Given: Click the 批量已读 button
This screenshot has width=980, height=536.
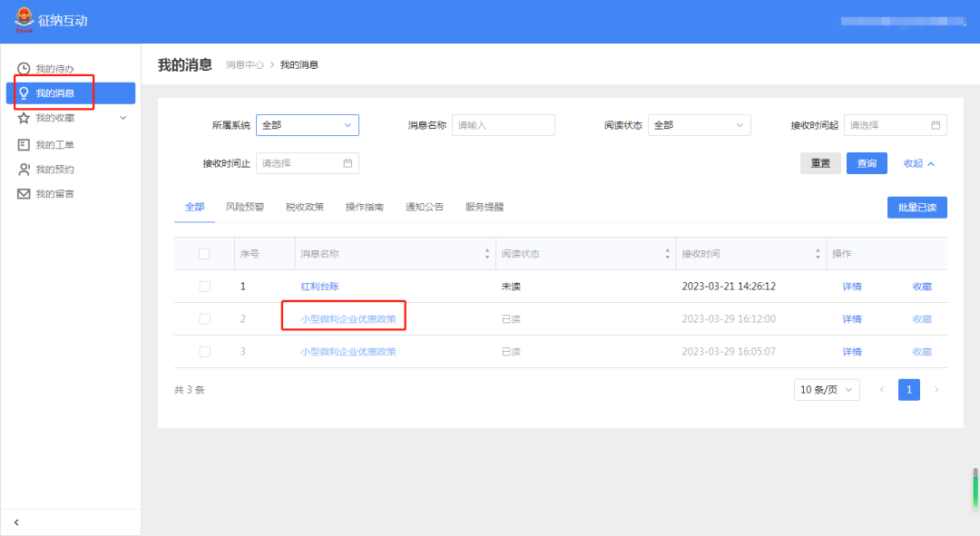Looking at the screenshot, I should tap(916, 208).
